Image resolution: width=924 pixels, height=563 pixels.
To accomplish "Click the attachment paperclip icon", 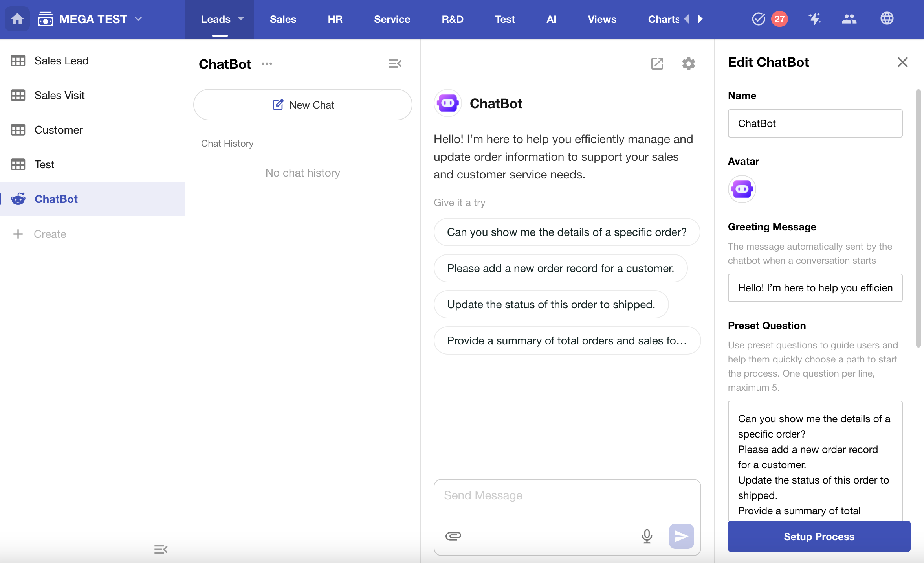I will point(453,536).
